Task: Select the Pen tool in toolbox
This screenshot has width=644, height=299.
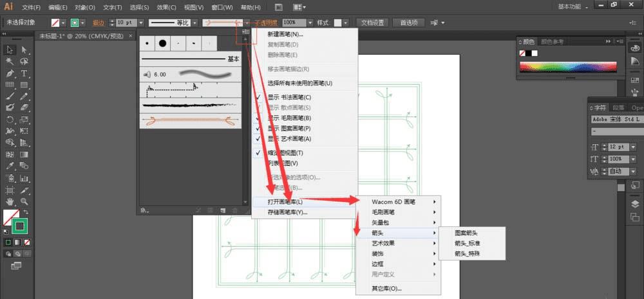Action: point(10,73)
